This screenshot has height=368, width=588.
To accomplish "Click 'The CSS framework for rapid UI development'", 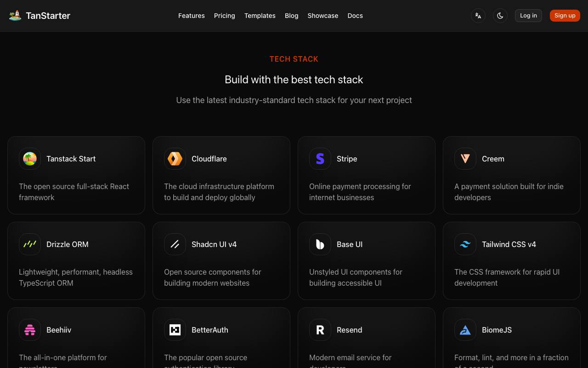I will 507,277.
